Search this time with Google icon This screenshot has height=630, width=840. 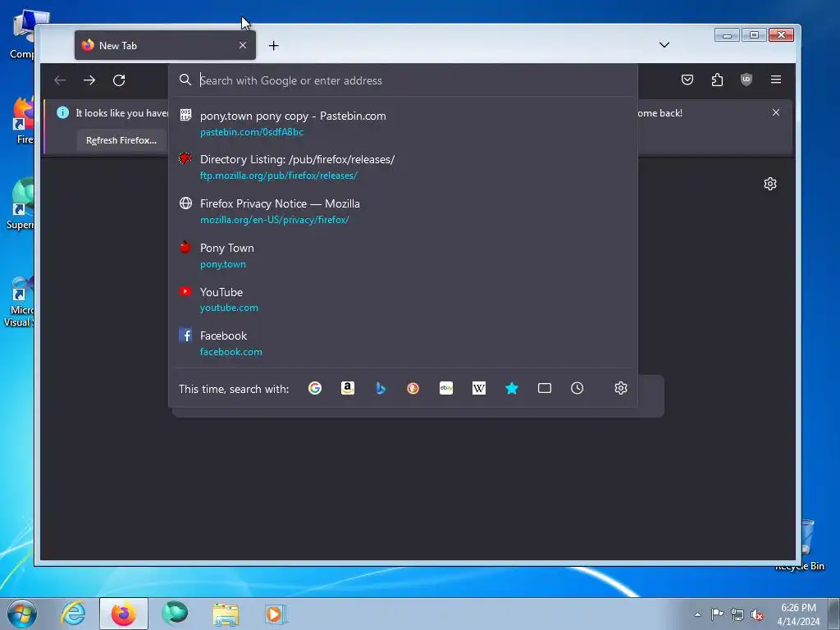[x=315, y=388]
